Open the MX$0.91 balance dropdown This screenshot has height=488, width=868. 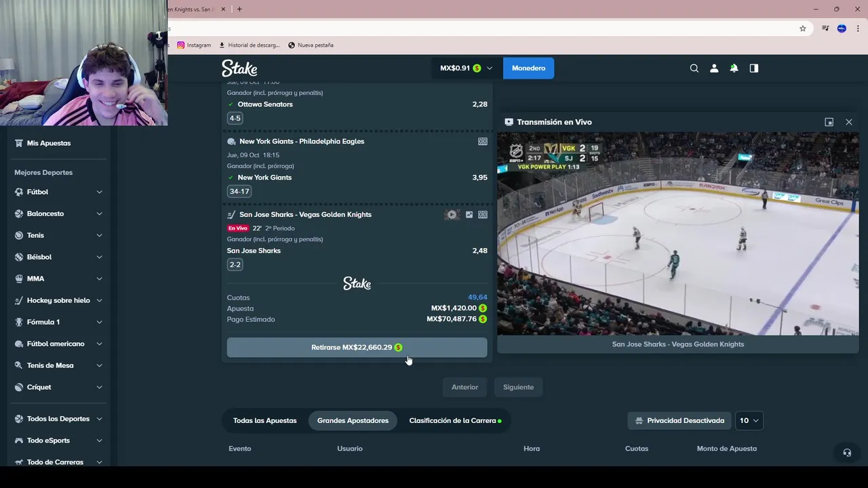(x=467, y=68)
